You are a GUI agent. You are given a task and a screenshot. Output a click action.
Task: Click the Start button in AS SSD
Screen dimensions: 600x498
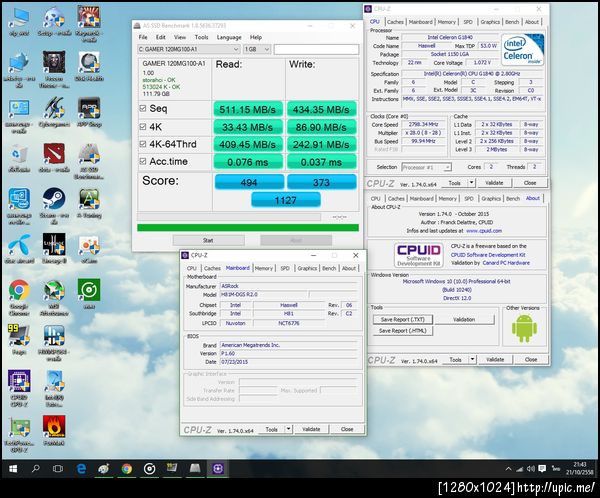click(209, 240)
